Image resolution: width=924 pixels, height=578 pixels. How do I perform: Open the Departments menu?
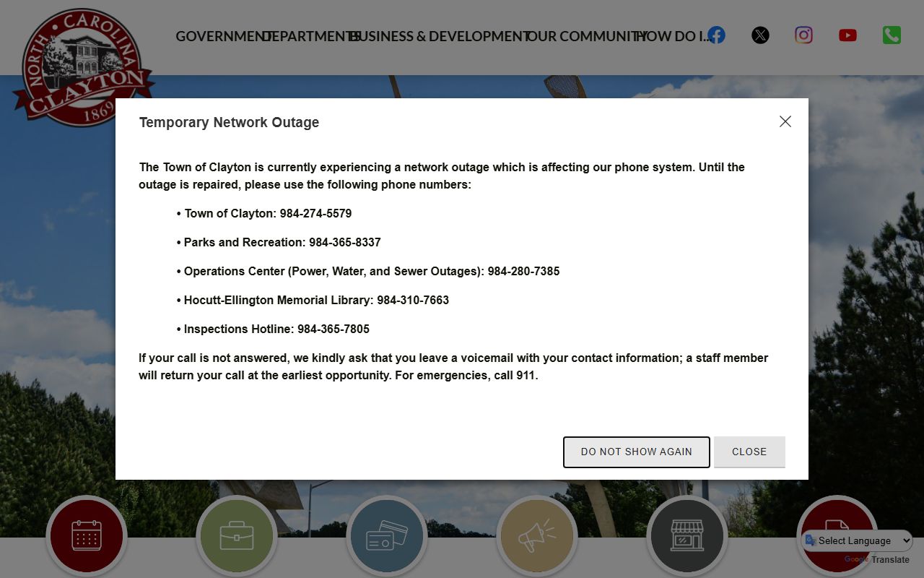point(311,36)
